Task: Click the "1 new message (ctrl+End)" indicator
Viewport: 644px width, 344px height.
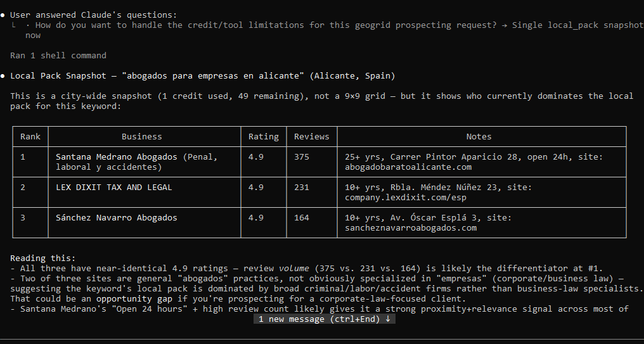Action: (325, 319)
